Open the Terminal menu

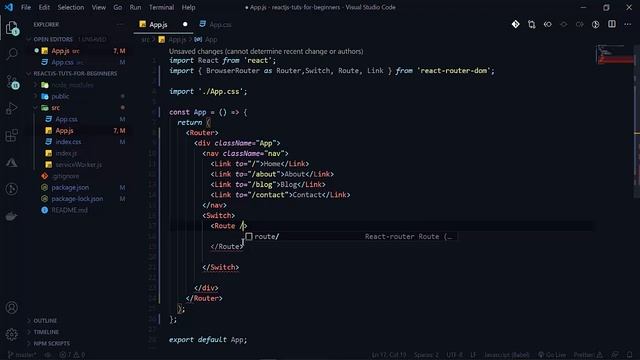tap(161, 7)
